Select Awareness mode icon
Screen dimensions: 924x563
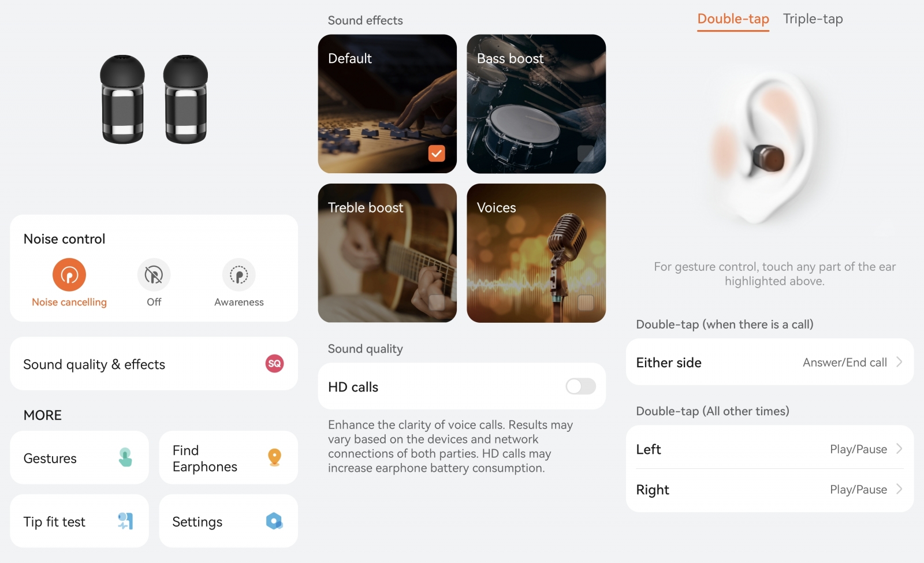239,275
